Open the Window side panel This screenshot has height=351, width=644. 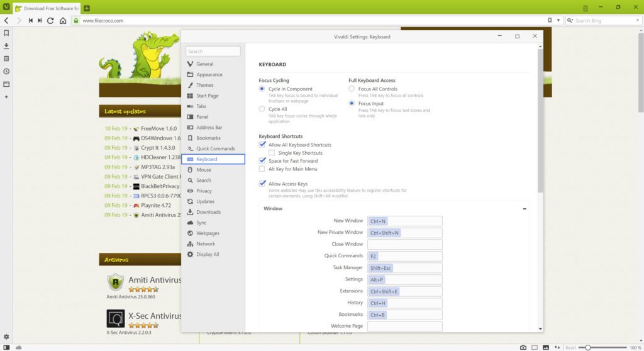[x=6, y=84]
